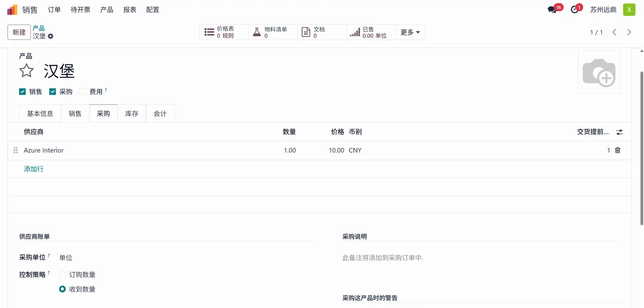644x308 pixels.
Task: Upload product image via camera placeholder
Action: [599, 72]
